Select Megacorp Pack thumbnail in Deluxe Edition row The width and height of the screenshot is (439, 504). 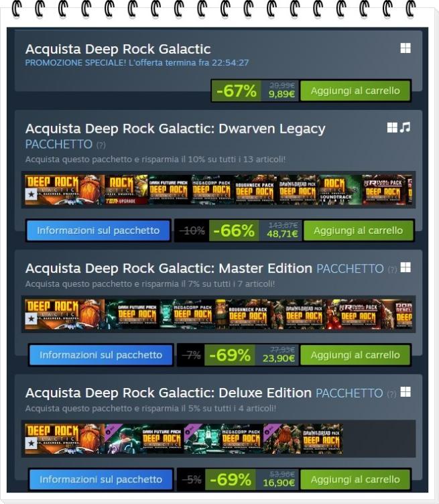click(223, 439)
